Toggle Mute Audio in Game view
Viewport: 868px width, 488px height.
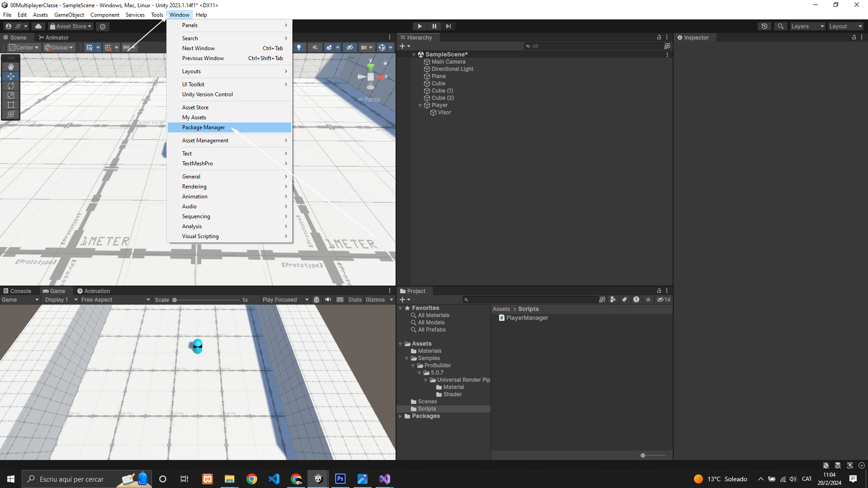(328, 300)
